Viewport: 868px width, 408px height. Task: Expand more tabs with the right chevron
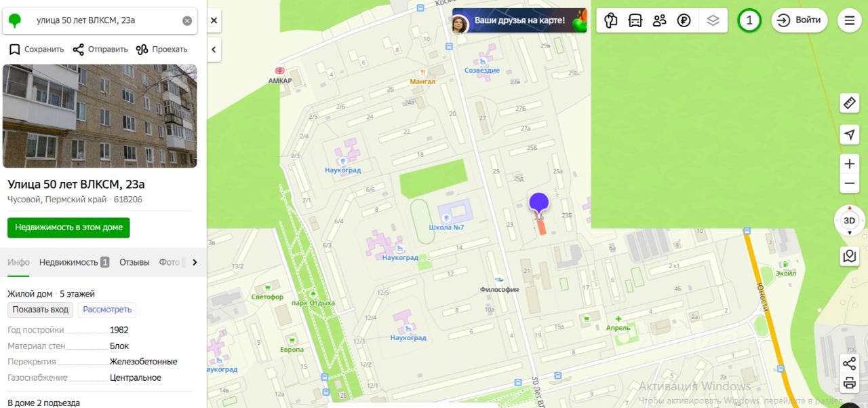pos(195,262)
